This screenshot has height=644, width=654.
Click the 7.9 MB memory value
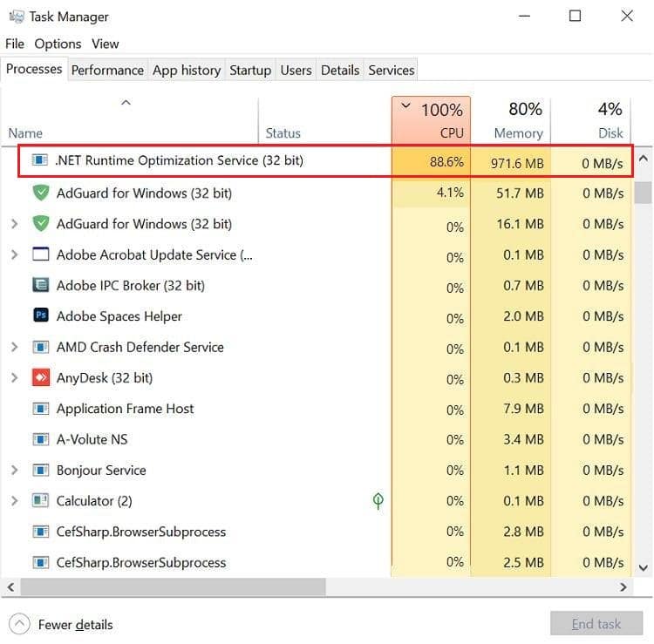point(523,409)
